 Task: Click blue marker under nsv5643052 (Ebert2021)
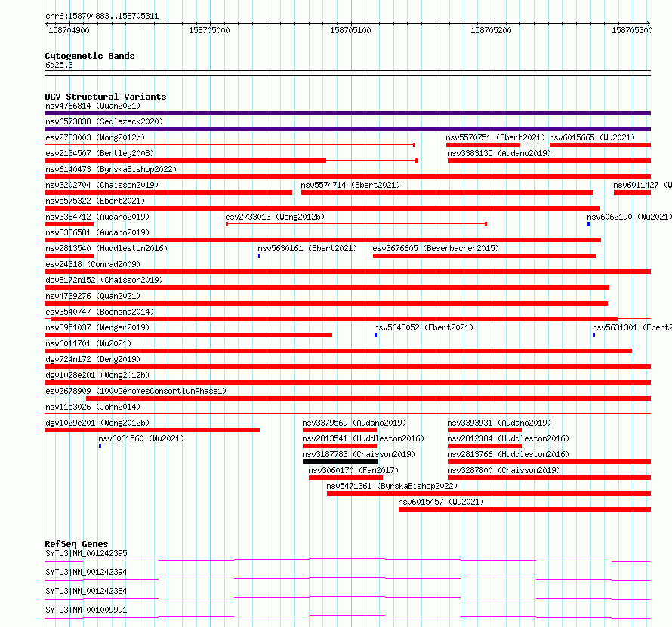[x=376, y=335]
